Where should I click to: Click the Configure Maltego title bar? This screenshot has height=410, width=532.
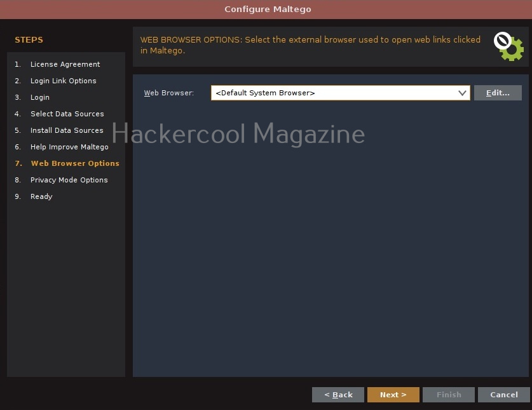coord(266,9)
